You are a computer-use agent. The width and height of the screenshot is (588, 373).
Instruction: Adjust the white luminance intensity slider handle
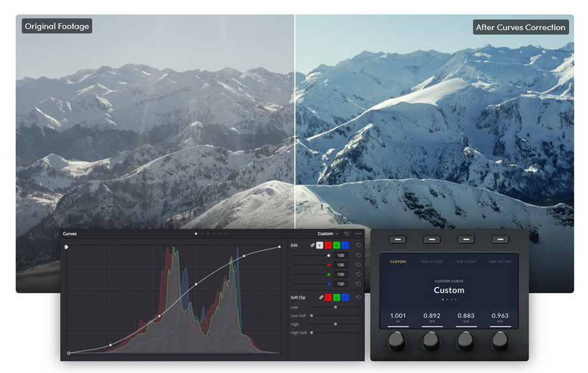(x=329, y=255)
